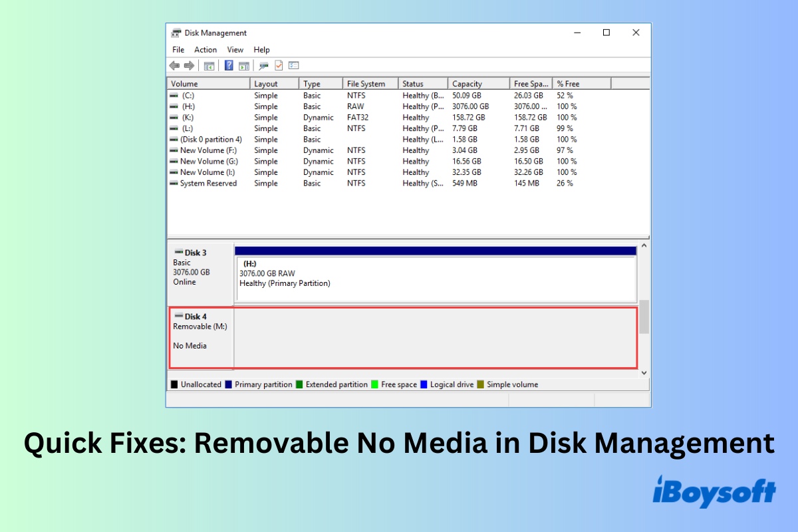Open the View menu

pos(235,49)
